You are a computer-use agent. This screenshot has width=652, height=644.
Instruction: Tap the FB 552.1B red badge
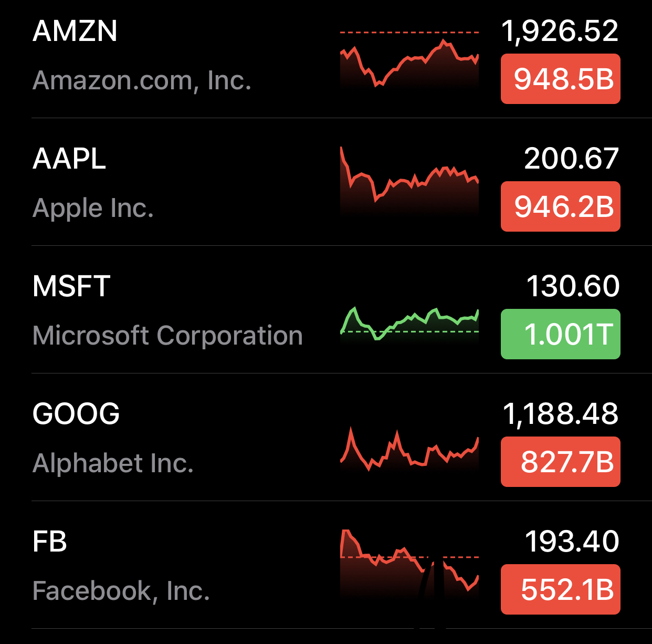click(x=560, y=589)
